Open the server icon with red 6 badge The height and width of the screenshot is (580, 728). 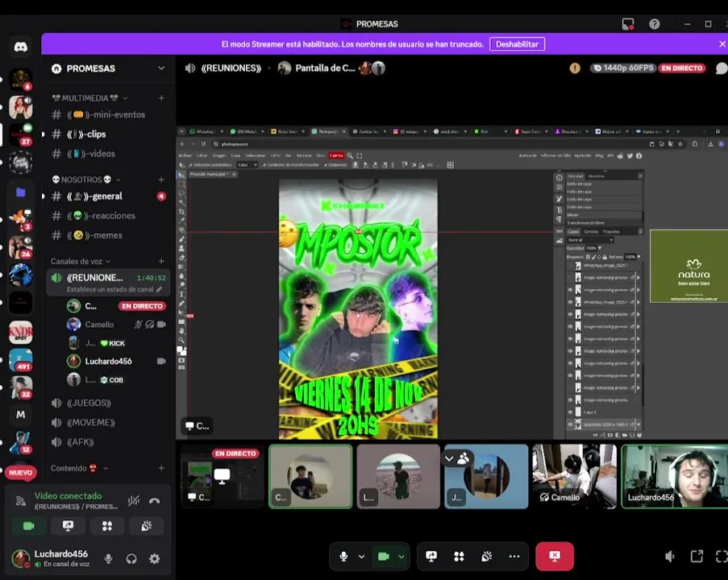click(20, 79)
